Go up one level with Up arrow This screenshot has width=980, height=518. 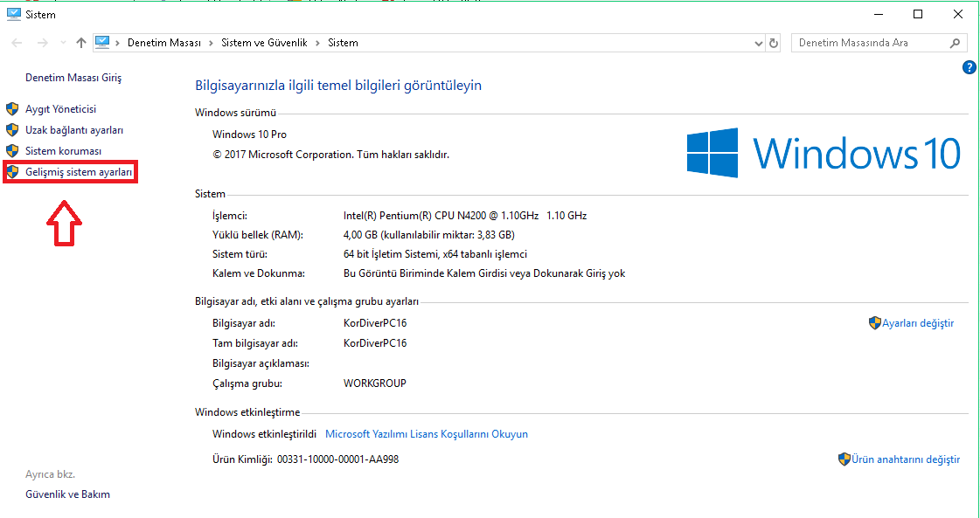pyautogui.click(x=81, y=43)
